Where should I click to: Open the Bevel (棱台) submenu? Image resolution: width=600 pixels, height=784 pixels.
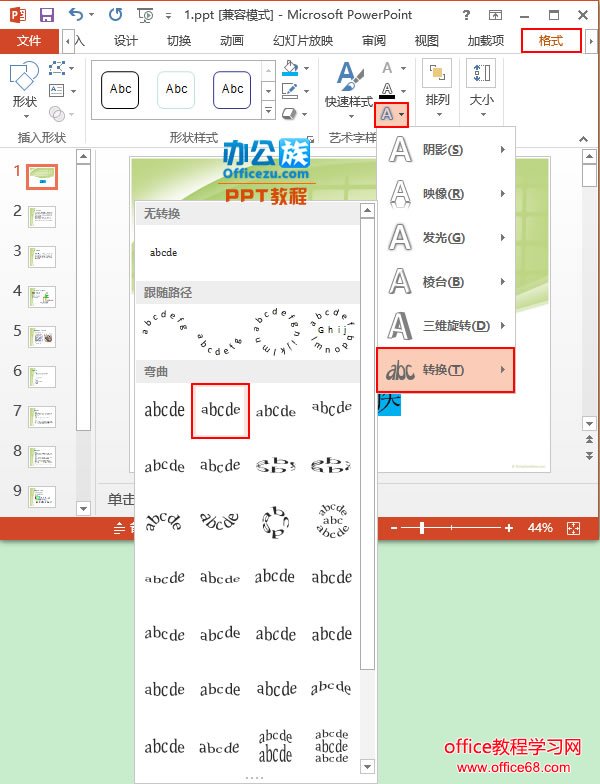click(x=446, y=282)
